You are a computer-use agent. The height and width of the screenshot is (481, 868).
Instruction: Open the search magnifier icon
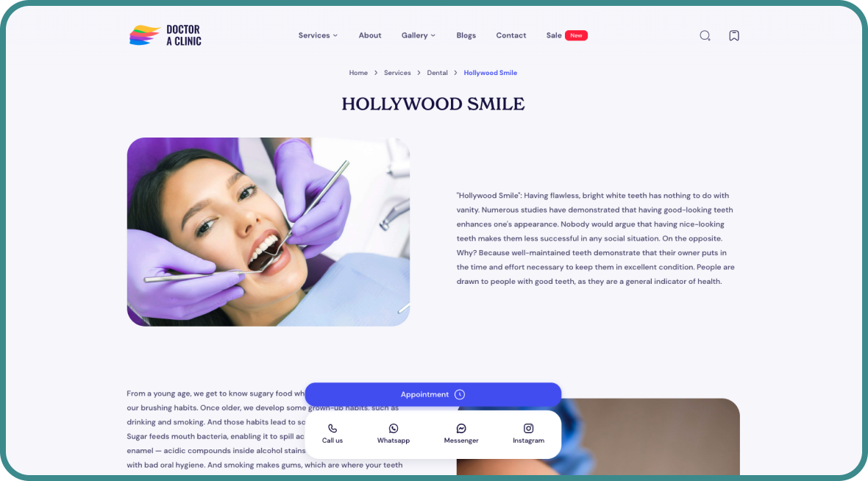click(x=705, y=35)
